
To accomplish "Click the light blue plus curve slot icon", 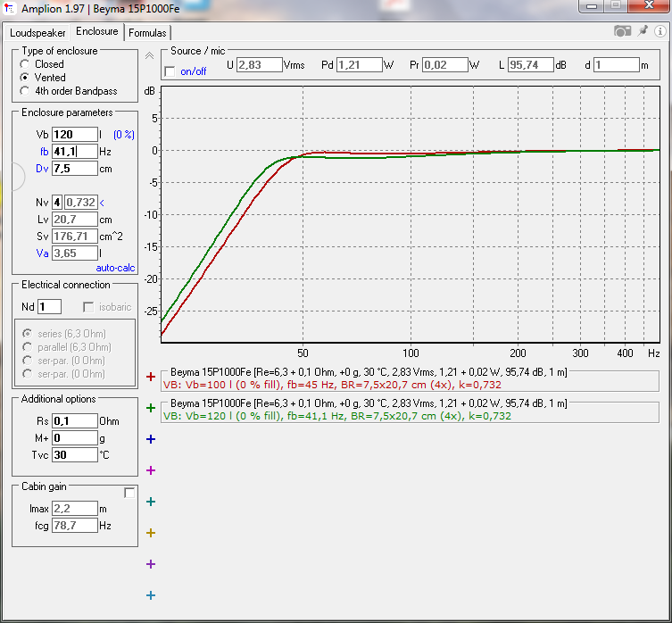I will point(151,595).
